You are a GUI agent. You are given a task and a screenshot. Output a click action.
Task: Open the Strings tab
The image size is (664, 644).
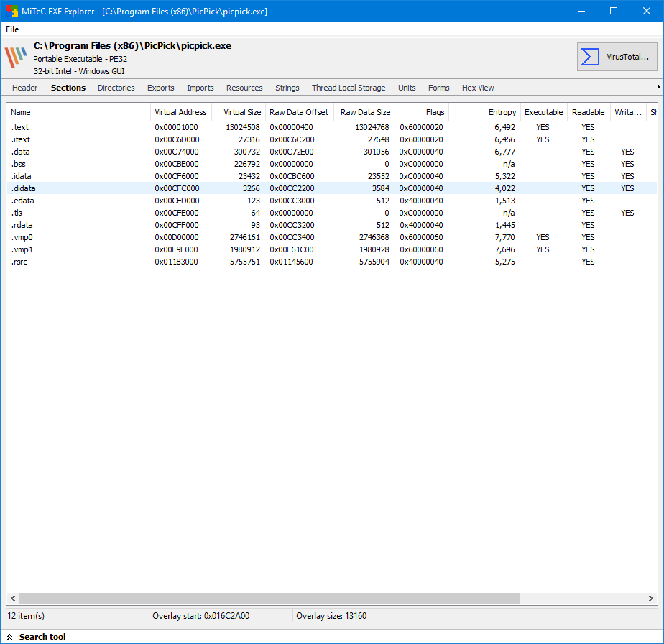[287, 88]
